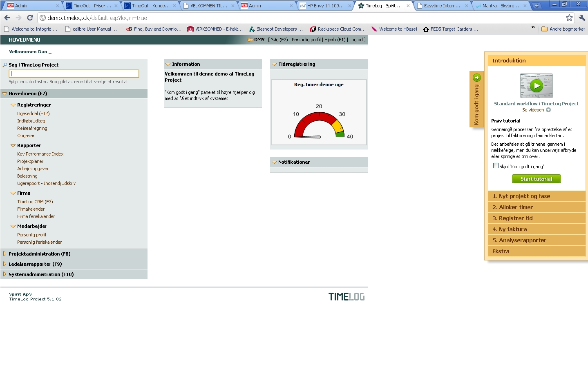Switch to Mantra - Skybru tab
This screenshot has width=588, height=367.
[x=501, y=6]
